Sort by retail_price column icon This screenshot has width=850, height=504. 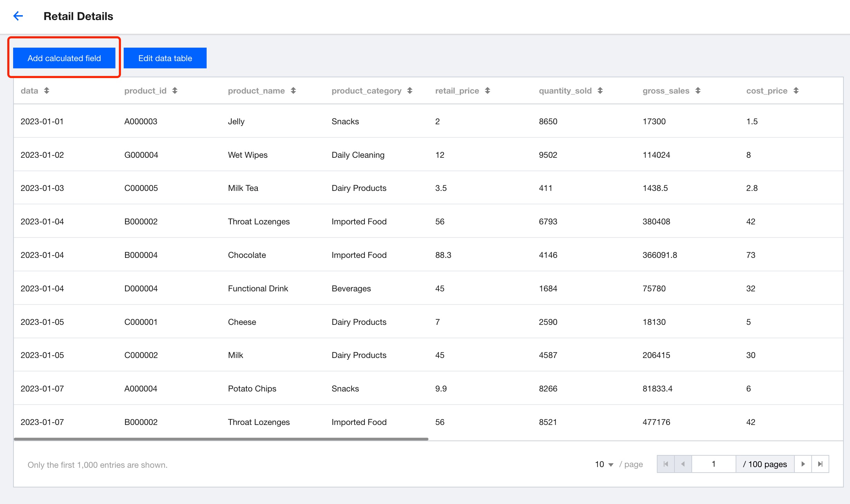[488, 91]
